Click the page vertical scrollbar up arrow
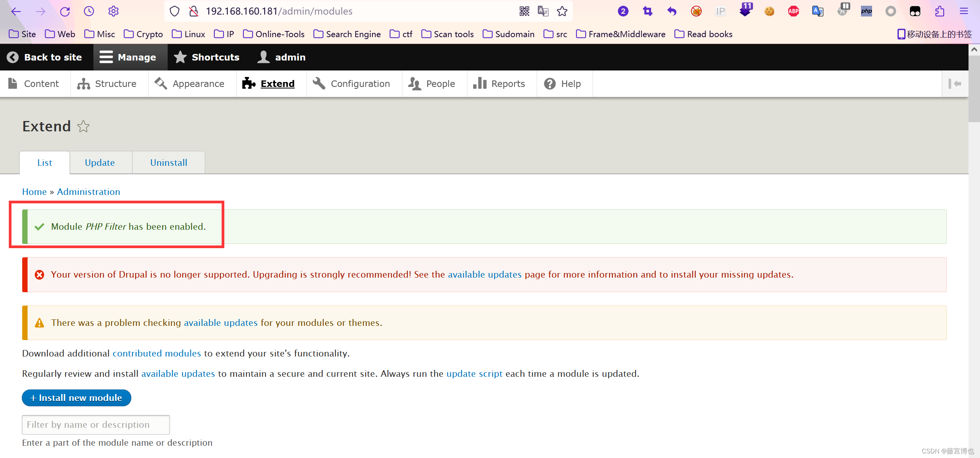This screenshot has height=458, width=980. coord(974,49)
